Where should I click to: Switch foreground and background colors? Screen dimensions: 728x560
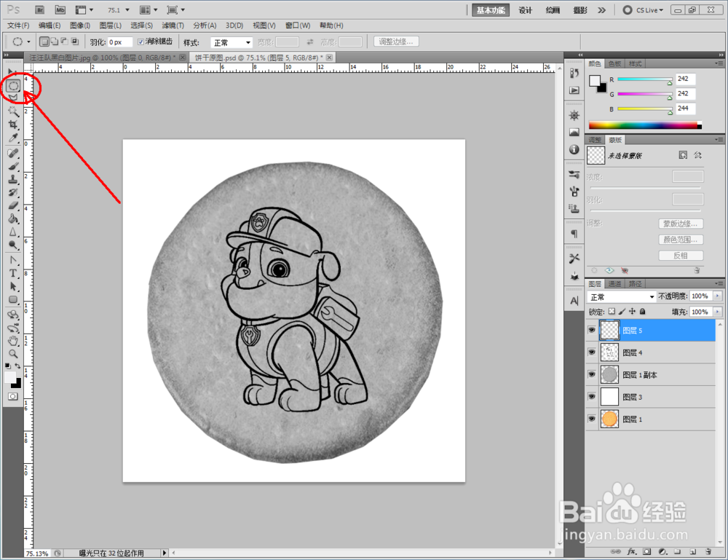point(17,366)
